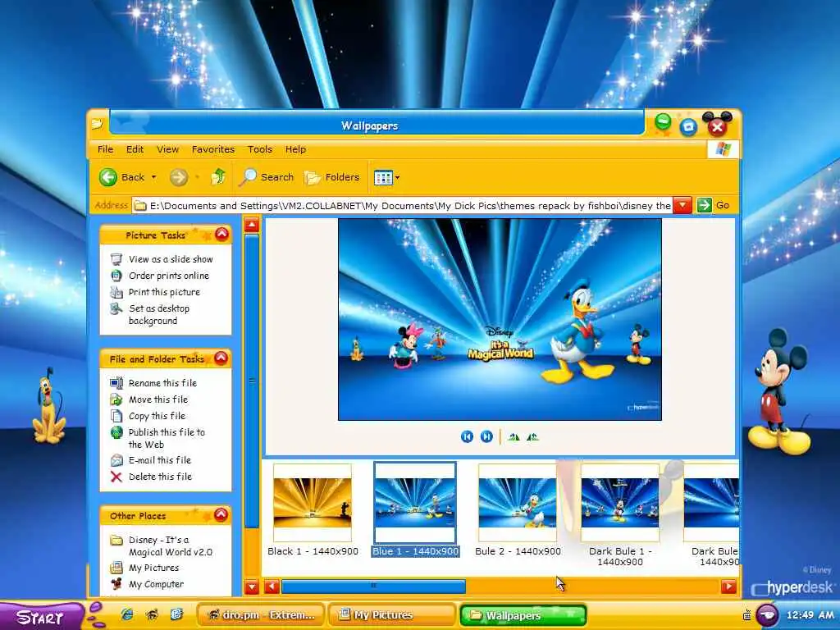840x630 pixels.
Task: Switch to My Pictures taskbar button
Action: click(391, 615)
